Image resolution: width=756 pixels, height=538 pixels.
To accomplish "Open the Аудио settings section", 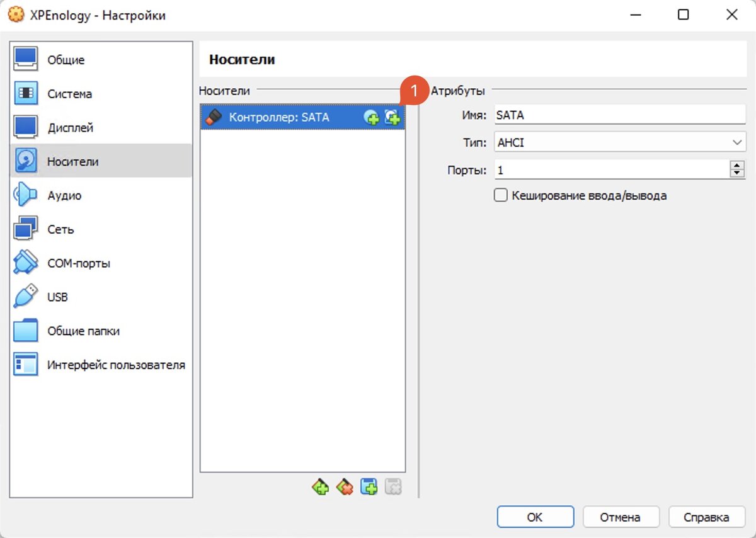I will click(101, 195).
